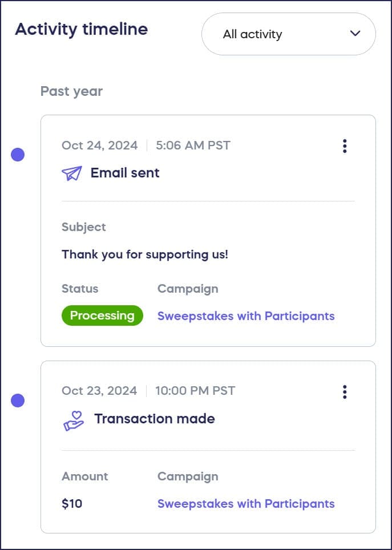Select the Oct 23 timeline dot

click(18, 401)
